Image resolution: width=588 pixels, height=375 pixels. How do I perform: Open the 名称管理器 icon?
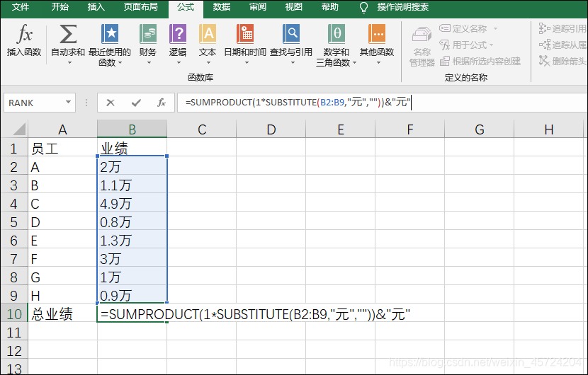[422, 35]
